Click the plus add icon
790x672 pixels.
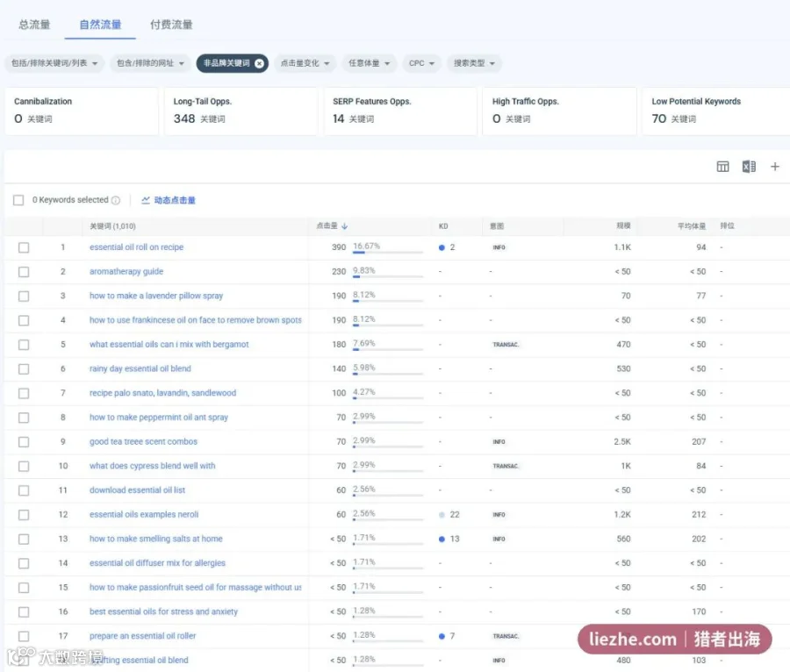[775, 167]
